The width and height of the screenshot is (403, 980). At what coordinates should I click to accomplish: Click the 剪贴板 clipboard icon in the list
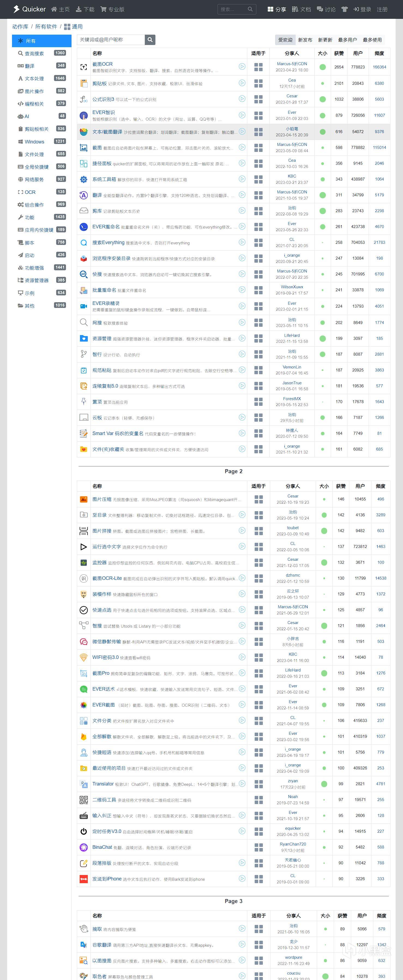(84, 83)
